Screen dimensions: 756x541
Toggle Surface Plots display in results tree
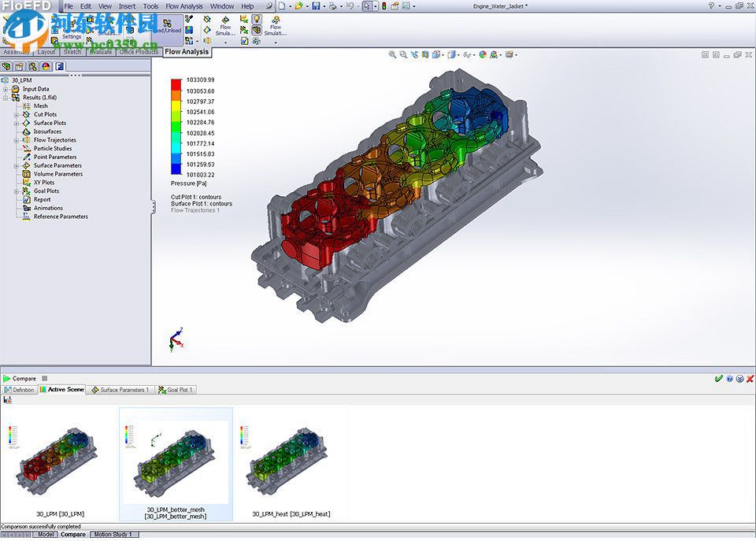tap(26, 123)
